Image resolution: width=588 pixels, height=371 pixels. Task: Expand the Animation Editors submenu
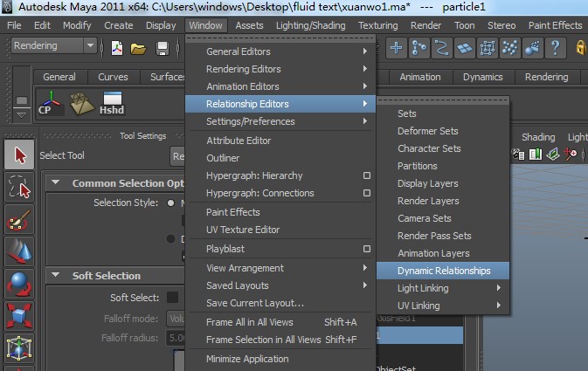280,86
